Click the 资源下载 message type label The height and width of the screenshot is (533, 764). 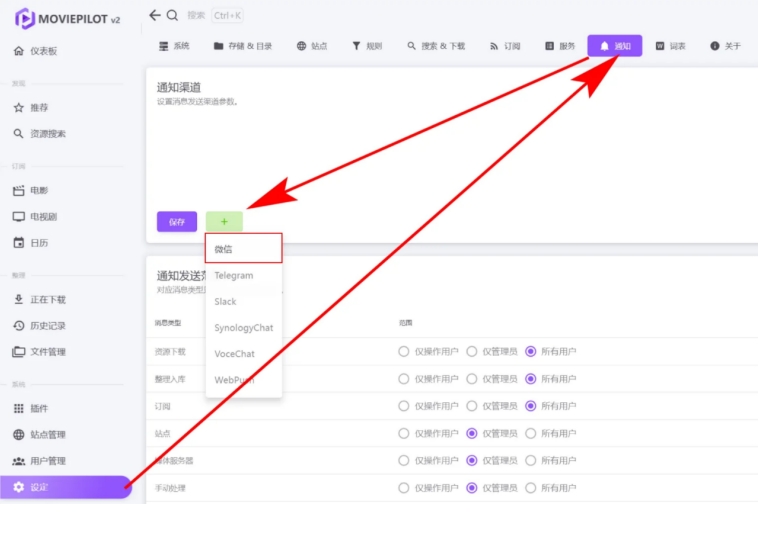pyautogui.click(x=170, y=352)
